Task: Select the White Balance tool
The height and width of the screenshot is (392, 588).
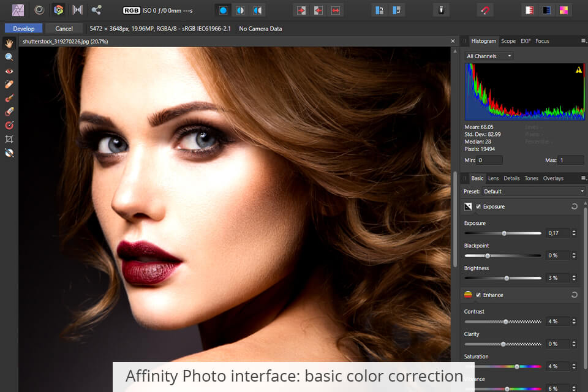Action: [x=9, y=153]
